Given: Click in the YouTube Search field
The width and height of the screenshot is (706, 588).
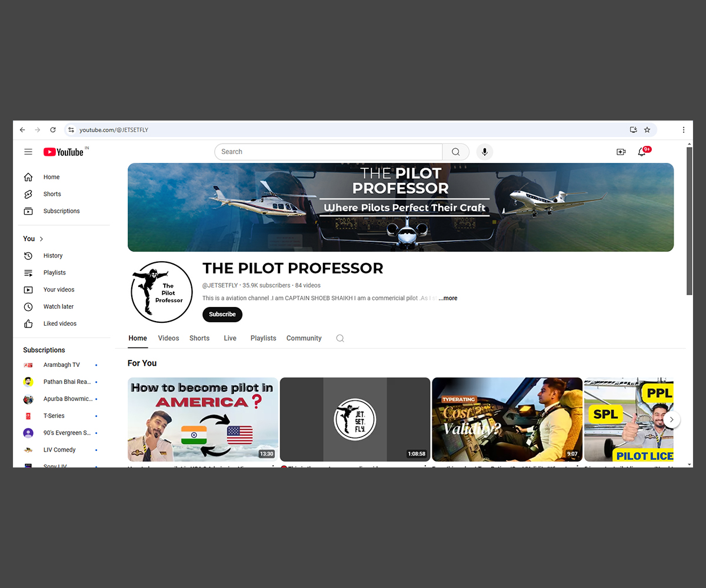Looking at the screenshot, I should (x=328, y=152).
